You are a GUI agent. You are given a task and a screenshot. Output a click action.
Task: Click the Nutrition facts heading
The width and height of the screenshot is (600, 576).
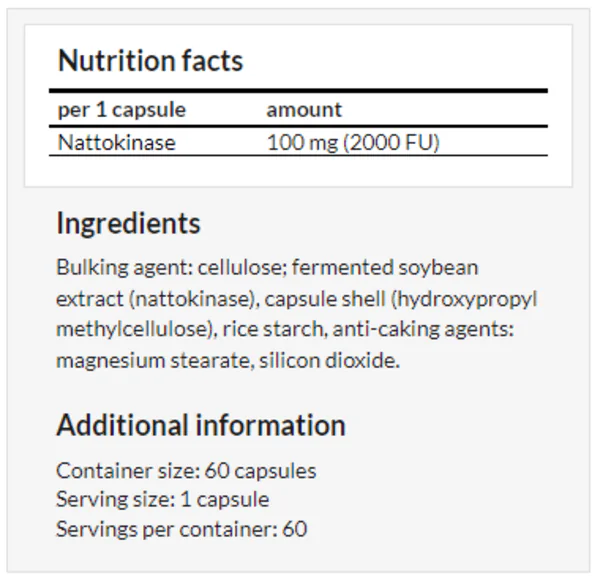pyautogui.click(x=150, y=61)
